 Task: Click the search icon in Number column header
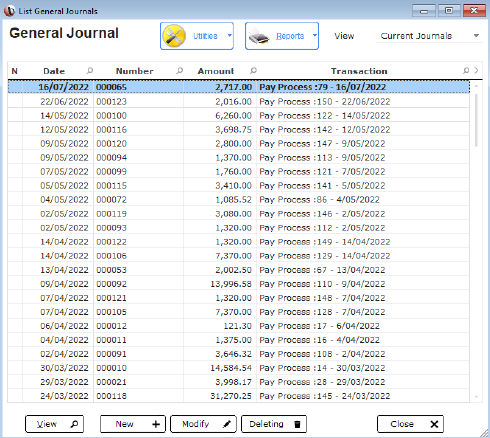(x=179, y=71)
